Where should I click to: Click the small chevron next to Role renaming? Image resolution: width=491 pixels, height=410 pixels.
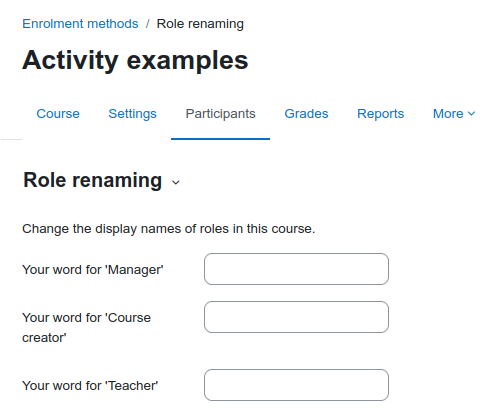pyautogui.click(x=176, y=182)
